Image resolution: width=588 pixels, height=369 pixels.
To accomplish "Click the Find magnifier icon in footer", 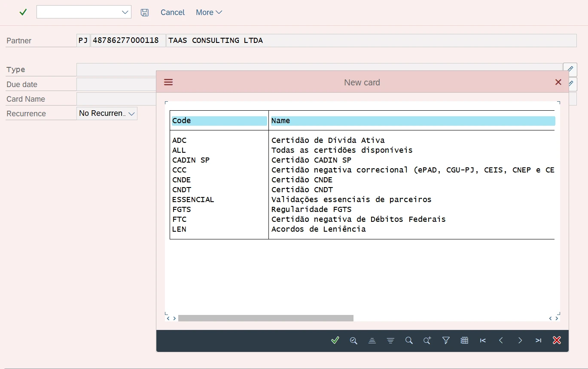I will pos(409,340).
